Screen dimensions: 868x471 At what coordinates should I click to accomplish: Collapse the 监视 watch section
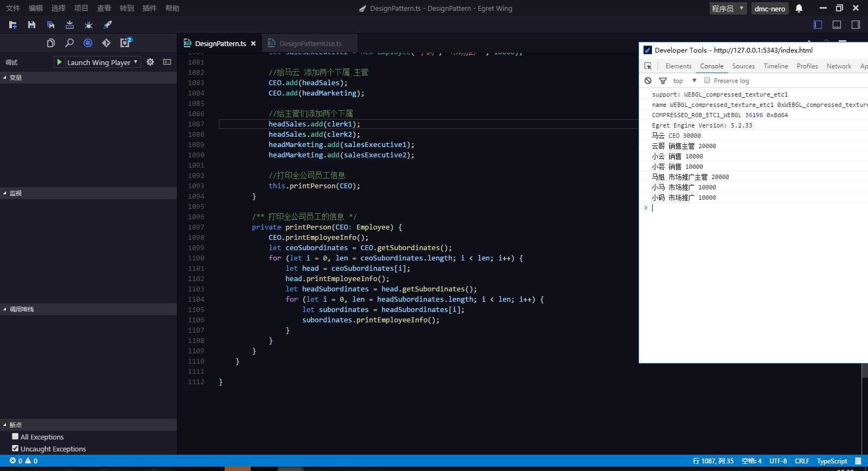(x=88, y=193)
